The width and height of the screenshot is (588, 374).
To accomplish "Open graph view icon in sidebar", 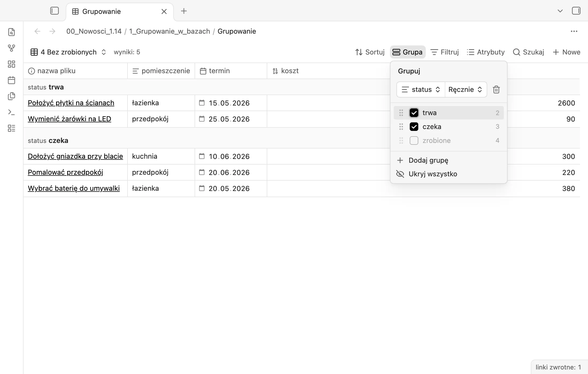I will point(11,48).
